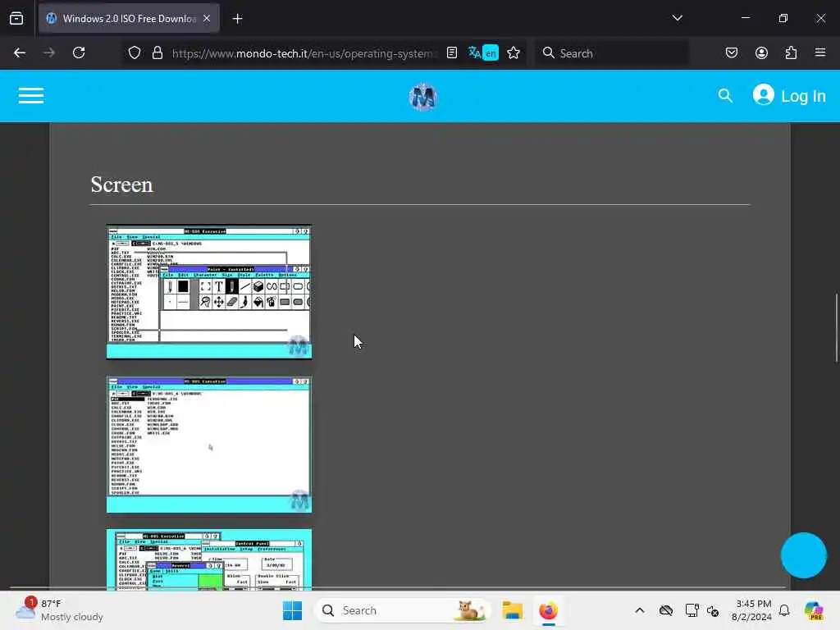Viewport: 840px width, 630px height.
Task: Open File Explorer from taskbar
Action: coord(512,610)
